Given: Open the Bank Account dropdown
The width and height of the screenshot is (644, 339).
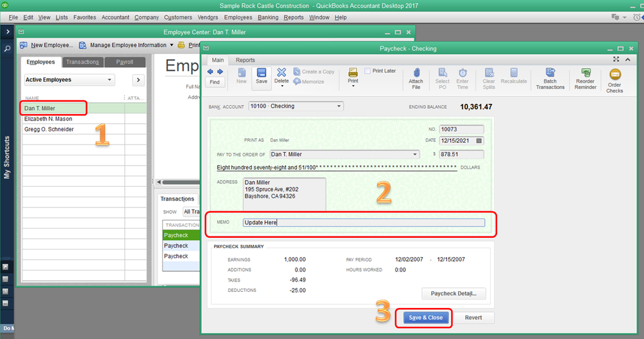Looking at the screenshot, I should pos(339,106).
